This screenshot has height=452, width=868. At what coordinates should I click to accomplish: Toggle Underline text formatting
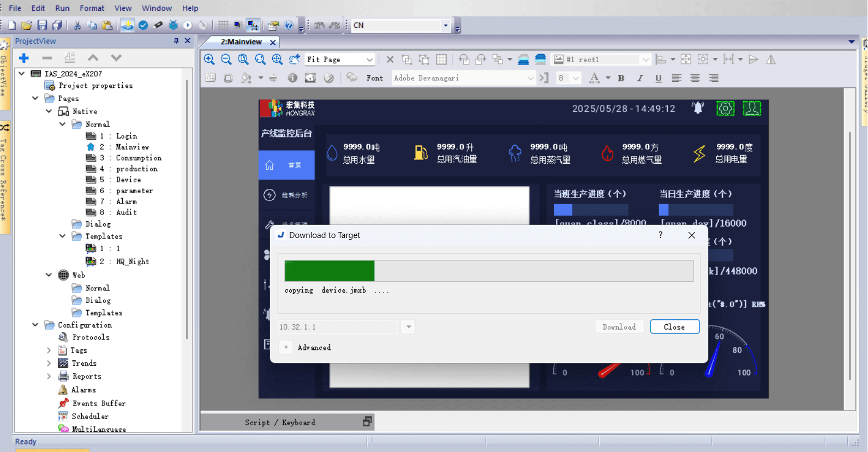coord(659,78)
